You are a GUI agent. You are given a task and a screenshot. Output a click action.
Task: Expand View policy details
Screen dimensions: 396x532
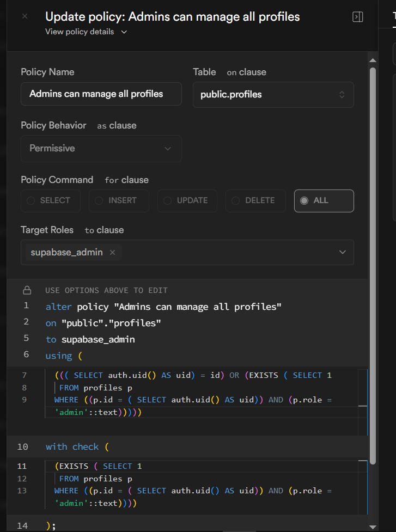pos(86,32)
